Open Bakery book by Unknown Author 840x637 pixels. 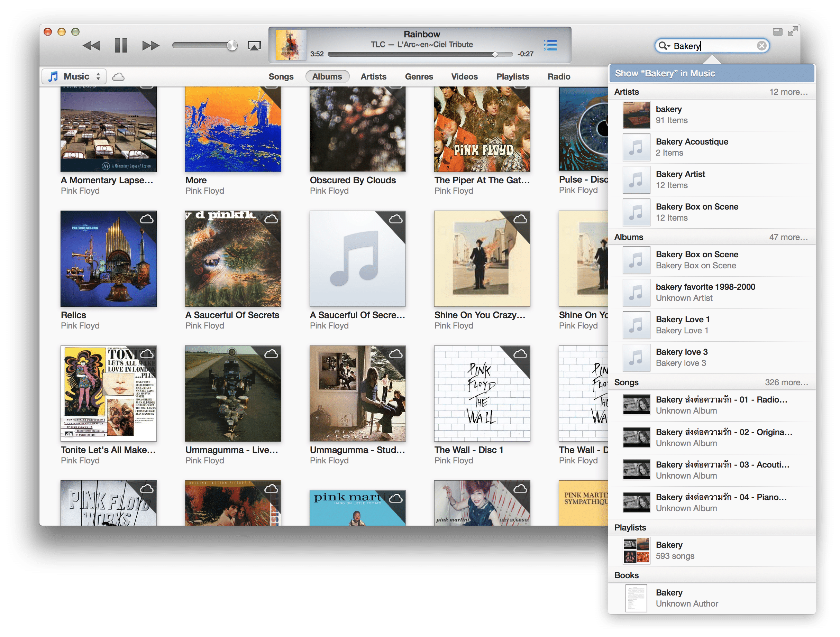[712, 599]
